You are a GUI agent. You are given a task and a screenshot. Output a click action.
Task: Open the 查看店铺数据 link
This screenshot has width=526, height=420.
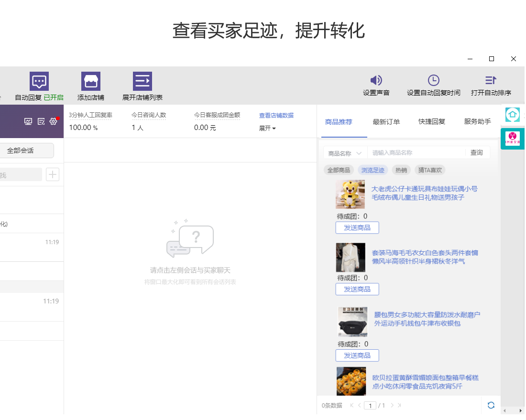coord(276,116)
